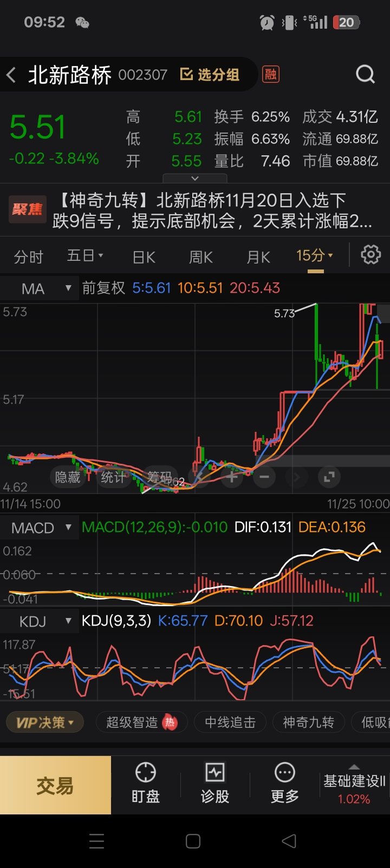Screen dimensions: 390x868
Task: Tap 前复权 adjustment option
Action: pyautogui.click(x=103, y=288)
